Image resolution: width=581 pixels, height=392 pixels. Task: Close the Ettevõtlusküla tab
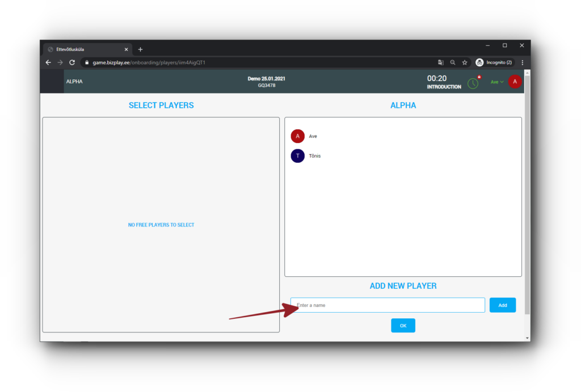pyautogui.click(x=126, y=49)
